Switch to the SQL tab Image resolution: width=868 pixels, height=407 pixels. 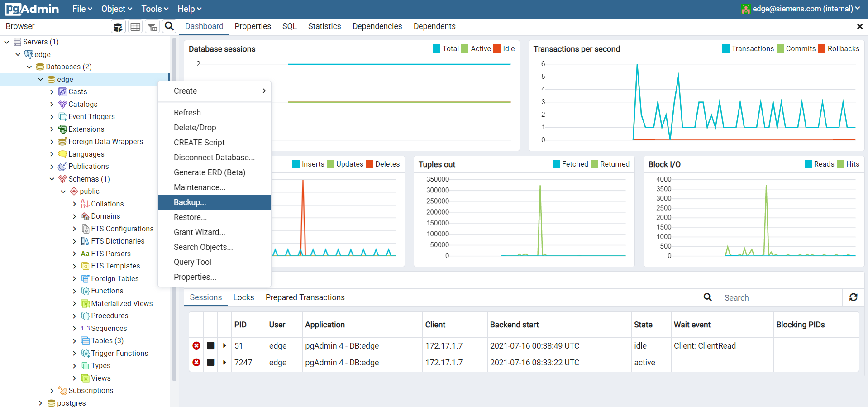click(290, 26)
